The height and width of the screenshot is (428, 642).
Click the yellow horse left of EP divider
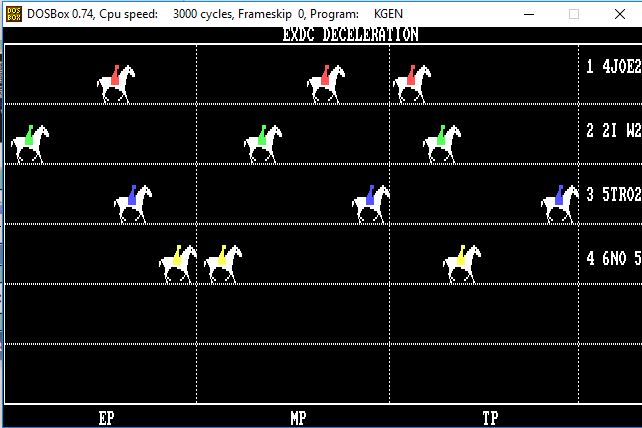178,264
